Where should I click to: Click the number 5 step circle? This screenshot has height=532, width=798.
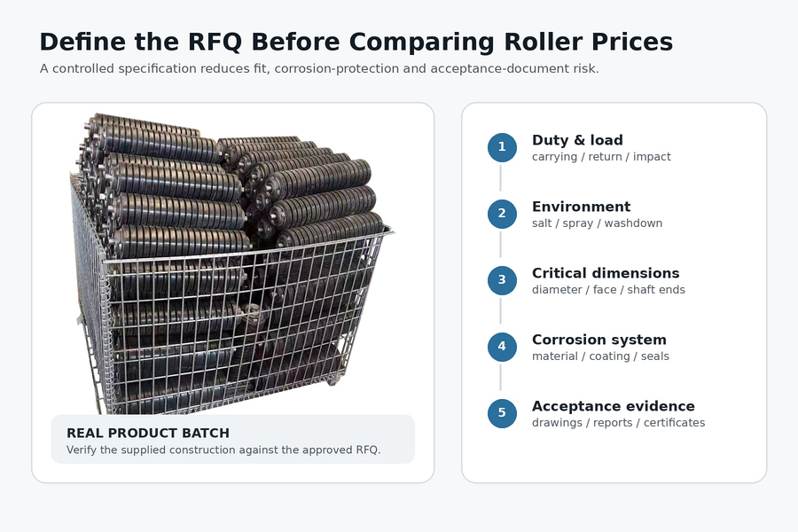[x=502, y=413]
